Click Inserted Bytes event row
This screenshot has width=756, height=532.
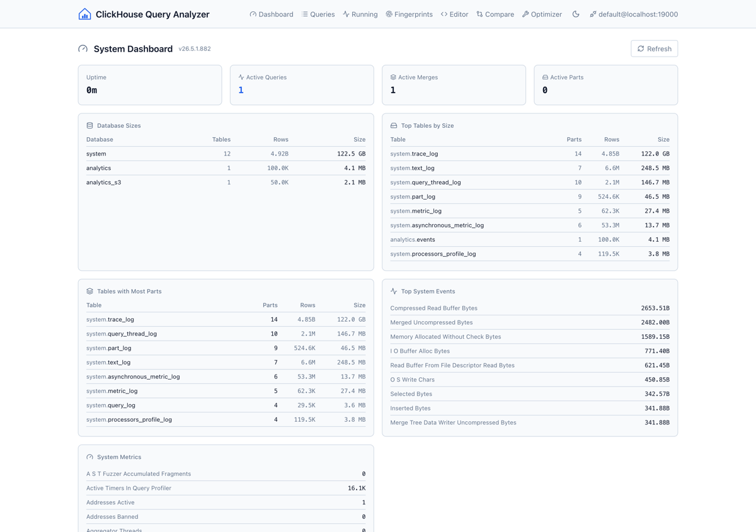coord(530,408)
